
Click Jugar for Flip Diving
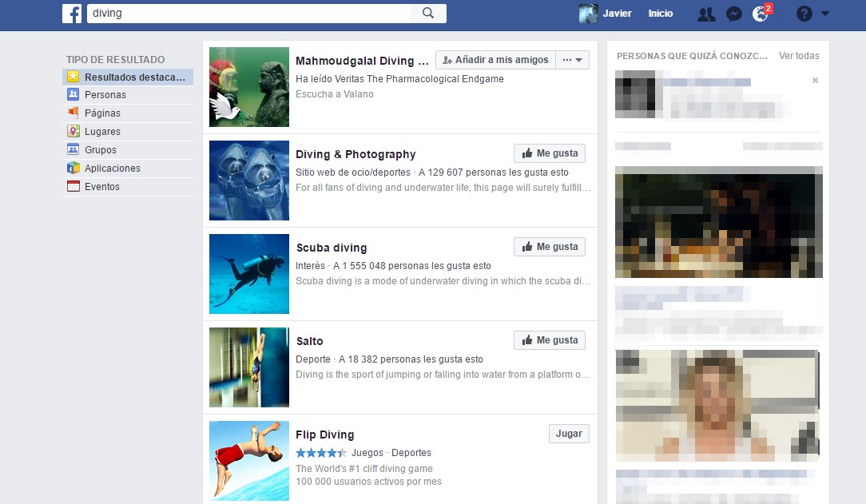pos(569,434)
